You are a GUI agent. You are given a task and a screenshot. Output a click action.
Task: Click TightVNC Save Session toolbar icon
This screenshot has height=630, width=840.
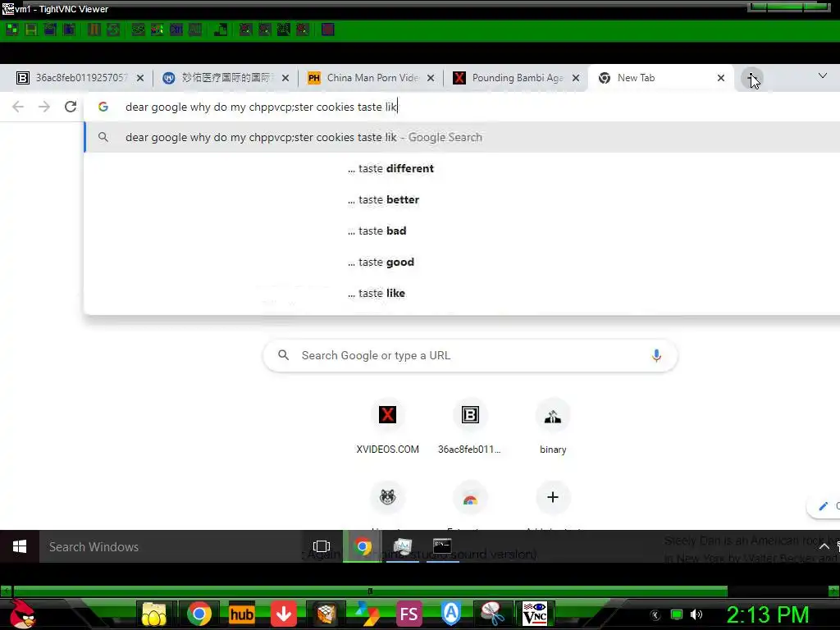pos(31,30)
